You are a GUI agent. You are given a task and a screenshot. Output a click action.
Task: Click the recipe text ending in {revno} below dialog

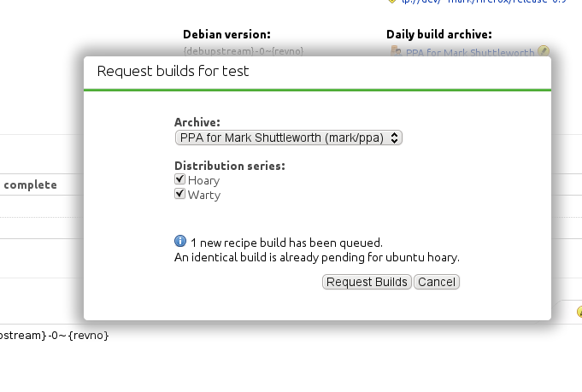pos(55,336)
